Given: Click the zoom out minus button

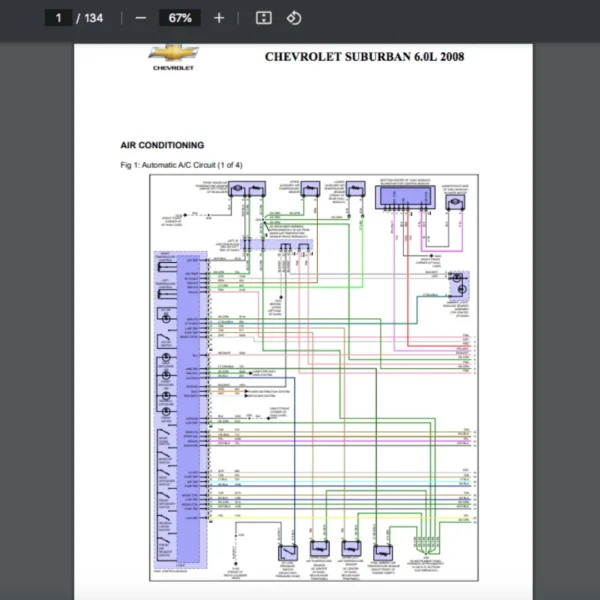Looking at the screenshot, I should [140, 18].
